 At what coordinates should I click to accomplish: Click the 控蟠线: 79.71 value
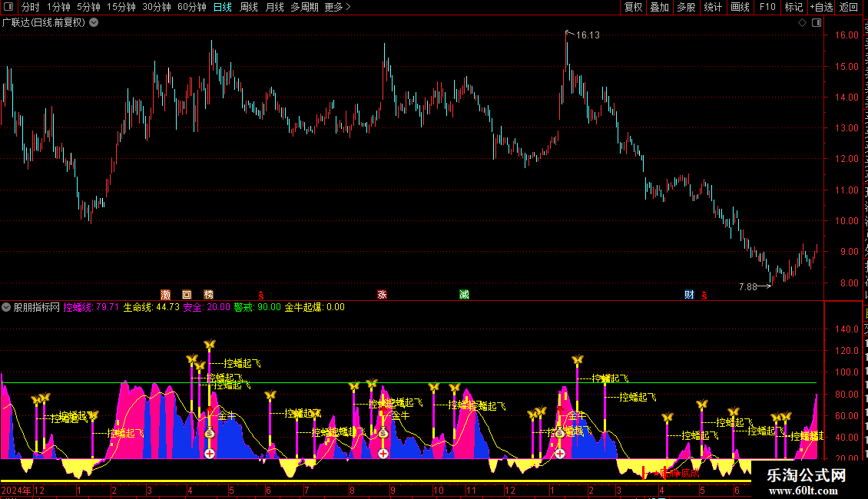[x=91, y=307]
